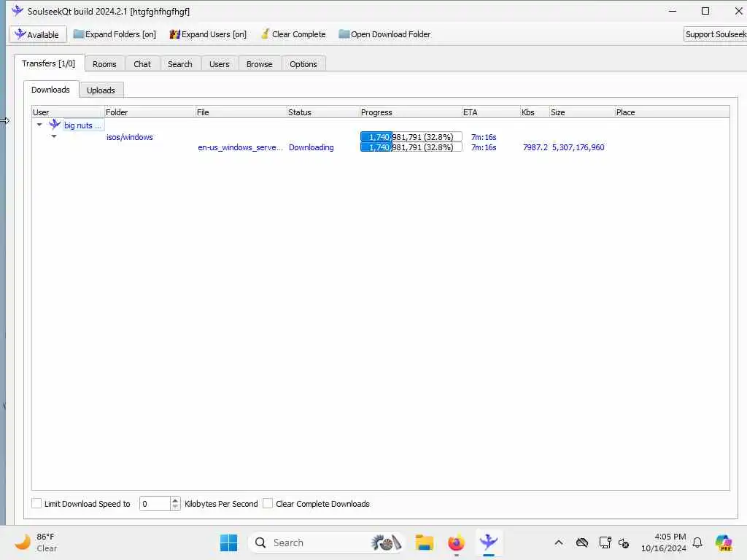Click the 7987.2 Kbs value
Image resolution: width=747 pixels, height=560 pixels.
point(535,147)
